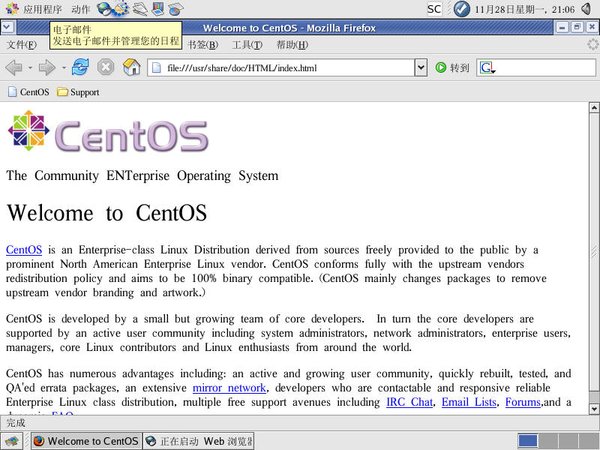600x450 pixels.
Task: Open the 应用程序 applications menu
Action: click(x=33, y=9)
